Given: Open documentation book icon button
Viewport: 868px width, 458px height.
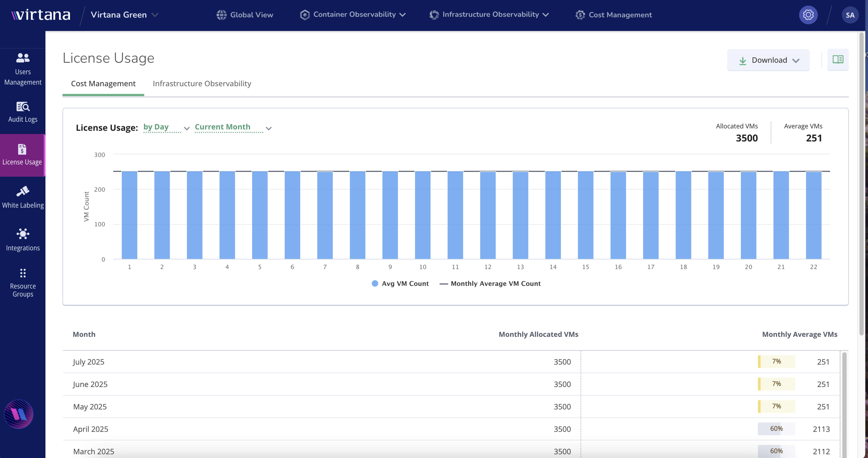Looking at the screenshot, I should point(838,60).
